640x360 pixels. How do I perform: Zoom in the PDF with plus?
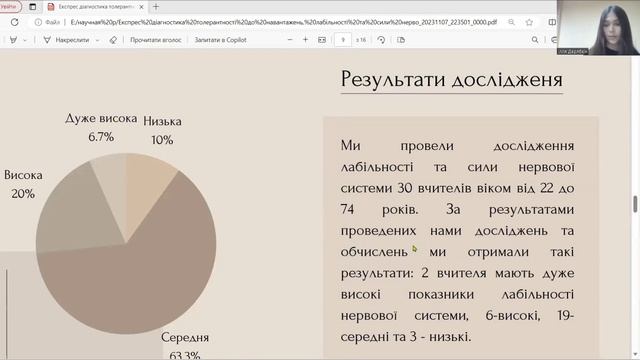click(305, 40)
